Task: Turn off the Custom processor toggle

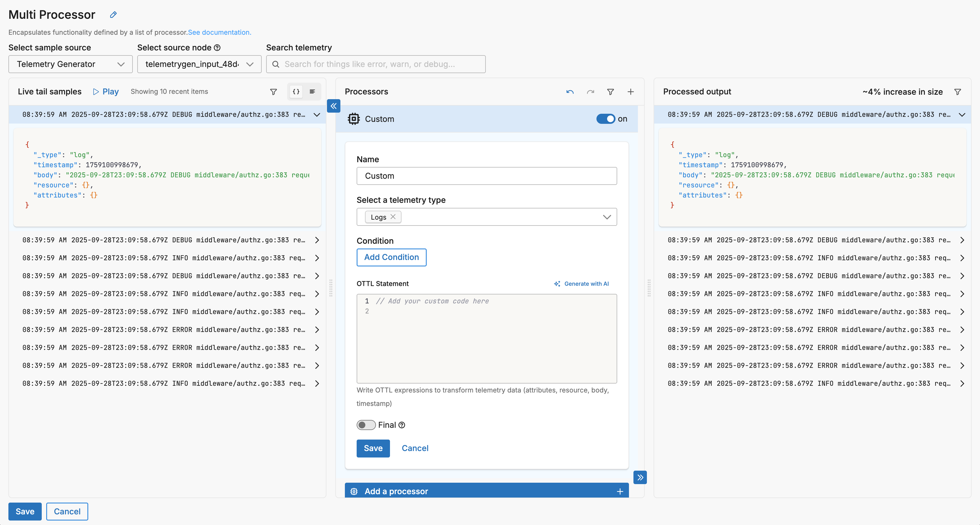Action: pyautogui.click(x=605, y=119)
